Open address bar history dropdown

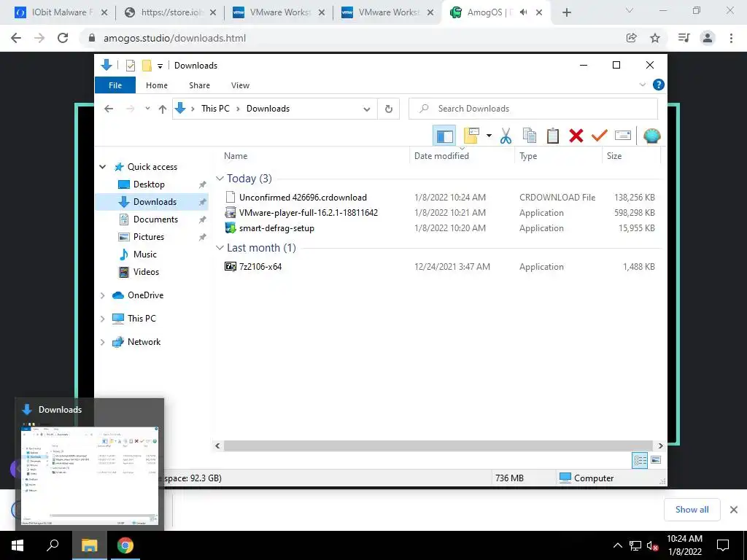coord(367,109)
